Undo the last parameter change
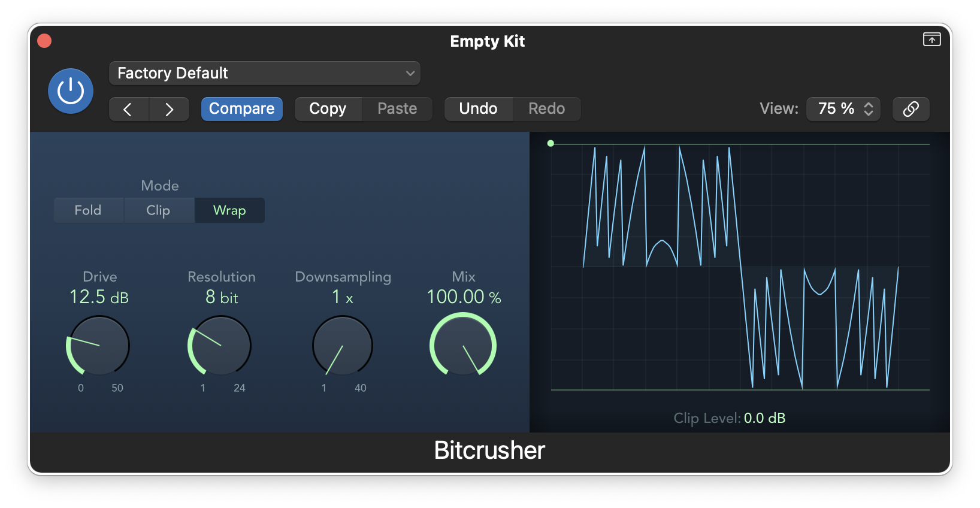Screen dimensions: 980x508 (478, 109)
